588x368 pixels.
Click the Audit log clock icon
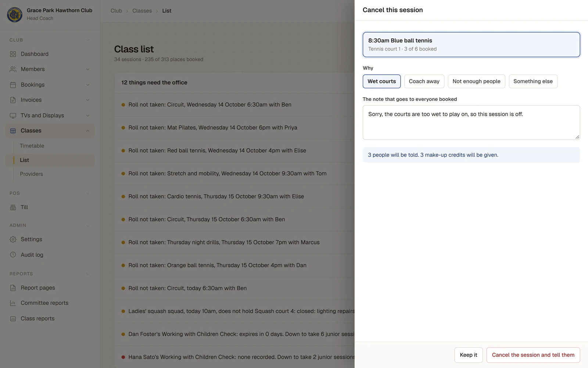tap(13, 255)
